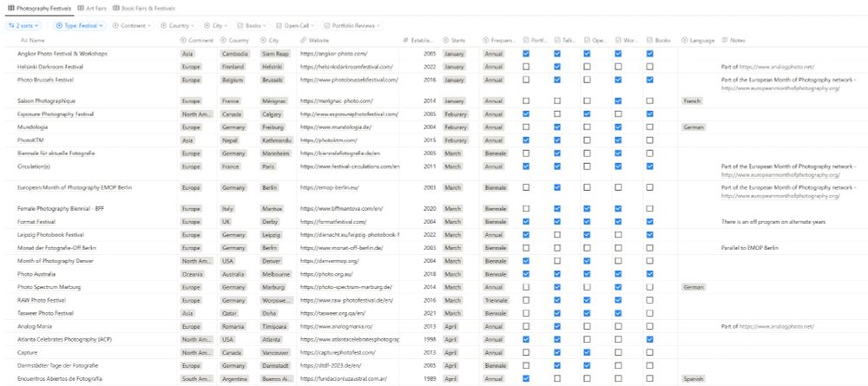Click the 1989 established year cell
This screenshot has width=868, height=386.
click(x=429, y=378)
